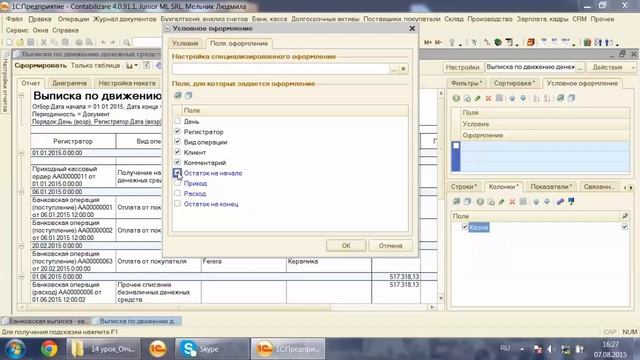
Task: Click the red delete icon in Условное оформление toolbar
Action: [488, 98]
